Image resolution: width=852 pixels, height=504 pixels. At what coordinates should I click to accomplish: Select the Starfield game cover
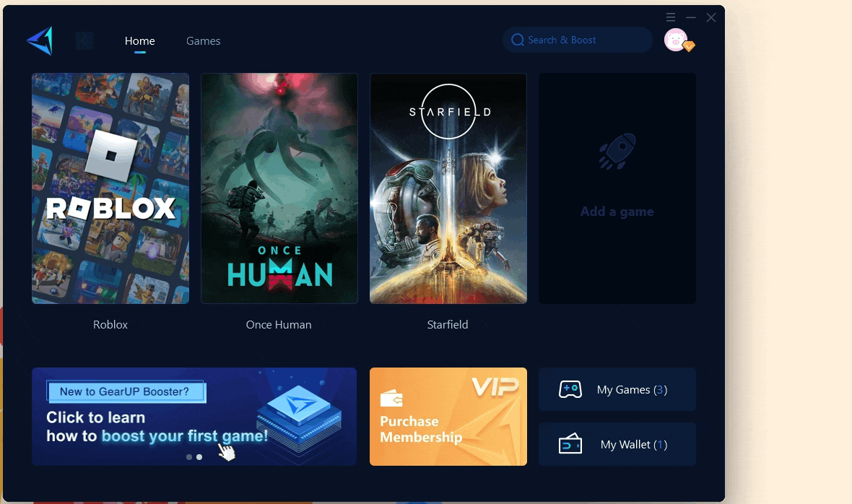448,188
